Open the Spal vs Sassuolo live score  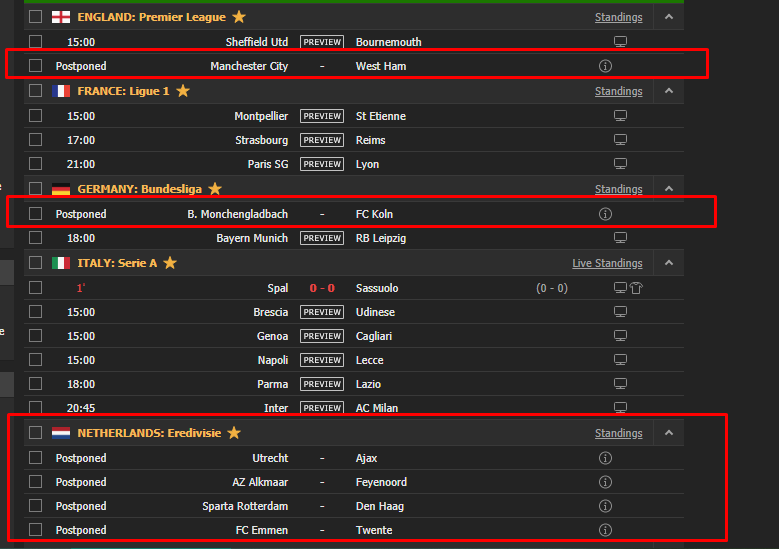tap(322, 288)
